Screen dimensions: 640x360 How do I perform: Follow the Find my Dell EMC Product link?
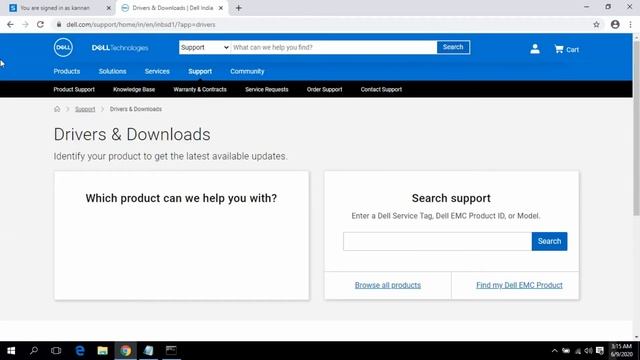click(519, 285)
